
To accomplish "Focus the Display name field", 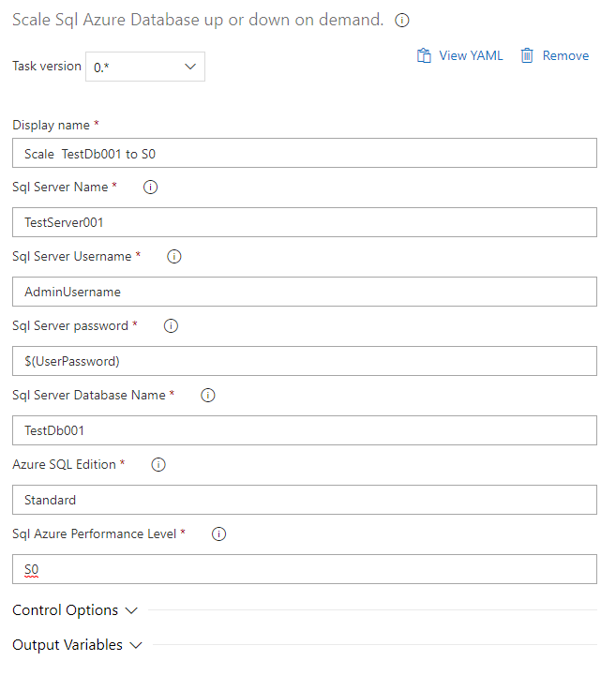I will pos(305,153).
